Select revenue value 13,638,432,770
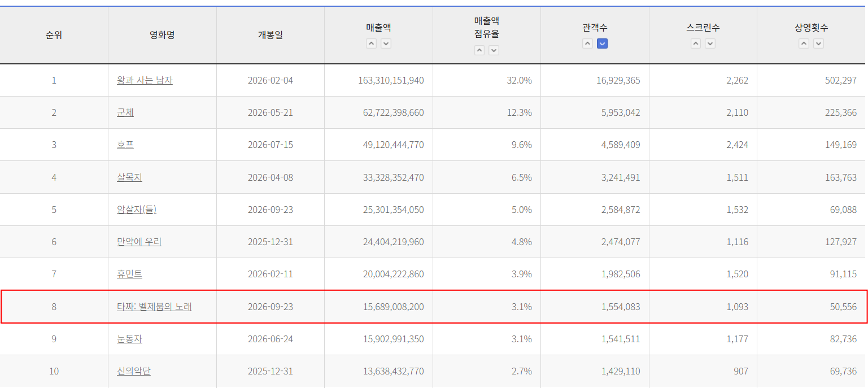 393,371
